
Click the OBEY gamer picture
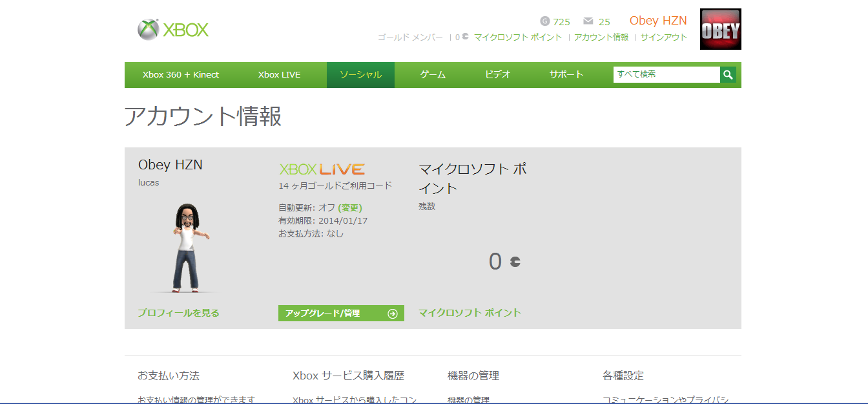(x=721, y=29)
